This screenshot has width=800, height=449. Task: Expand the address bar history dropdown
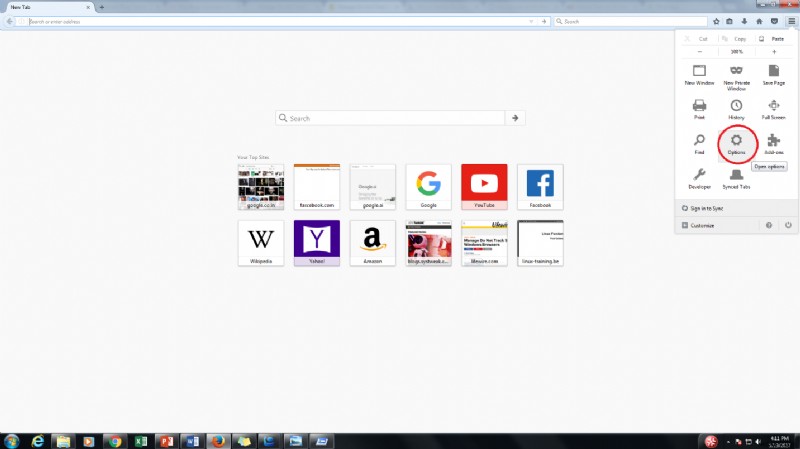(531, 21)
